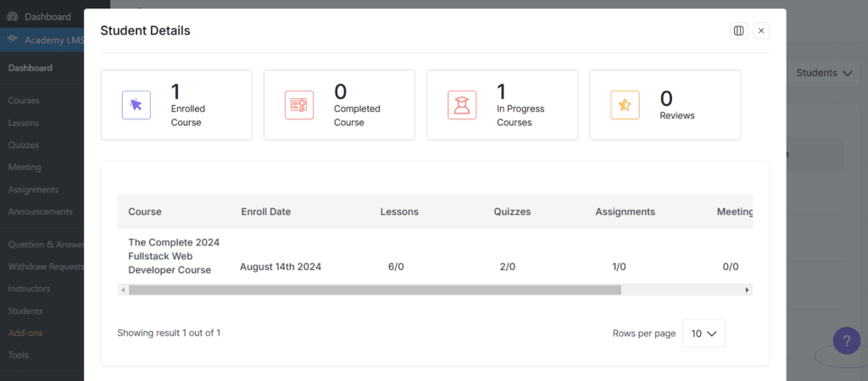Screen dimensions: 868x381
Task: Go to Students in the sidebar
Action: click(x=25, y=311)
